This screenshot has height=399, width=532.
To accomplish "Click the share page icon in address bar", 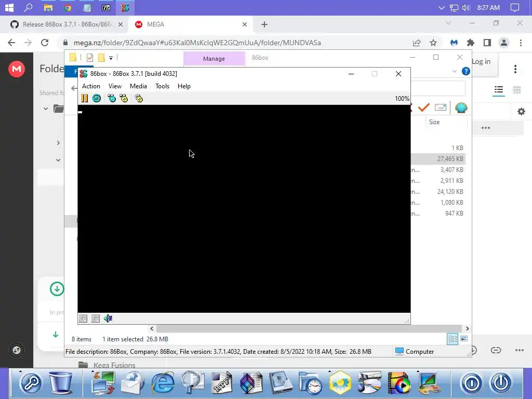I will pos(417,43).
